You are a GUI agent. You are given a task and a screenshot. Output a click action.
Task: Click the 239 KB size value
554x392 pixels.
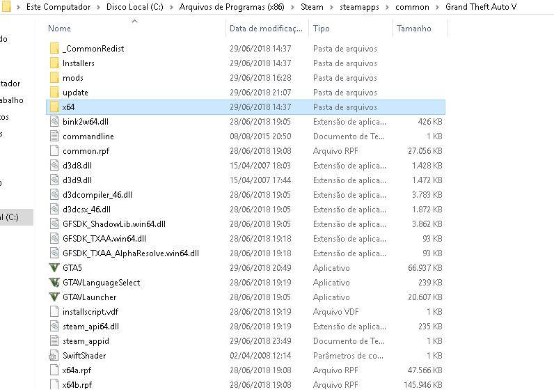[430, 283]
